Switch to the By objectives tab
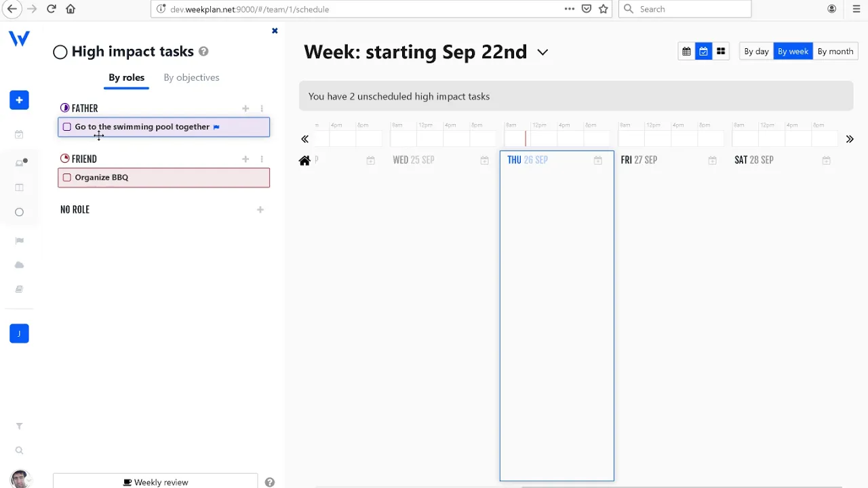Viewport: 868px width, 488px height. (x=191, y=77)
